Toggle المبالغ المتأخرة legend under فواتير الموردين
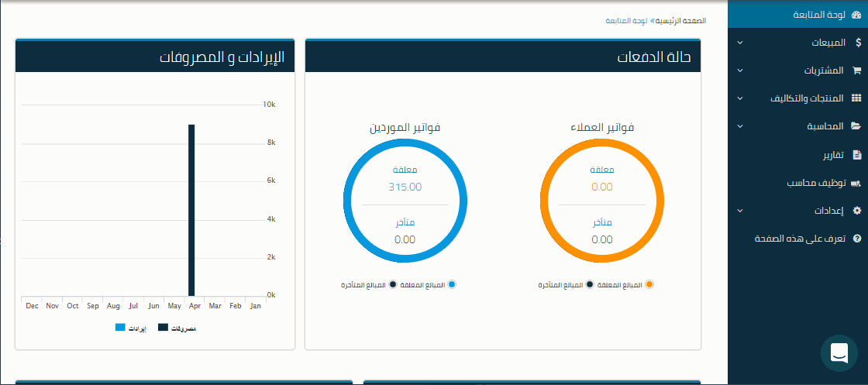Viewport: 868px width, 385px height. click(x=393, y=285)
